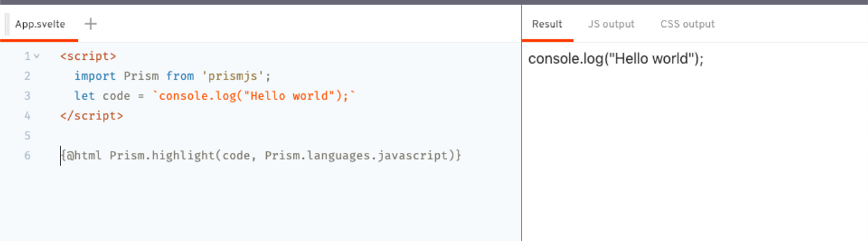
Task: Click line number 5 in the gutter
Action: (28, 136)
